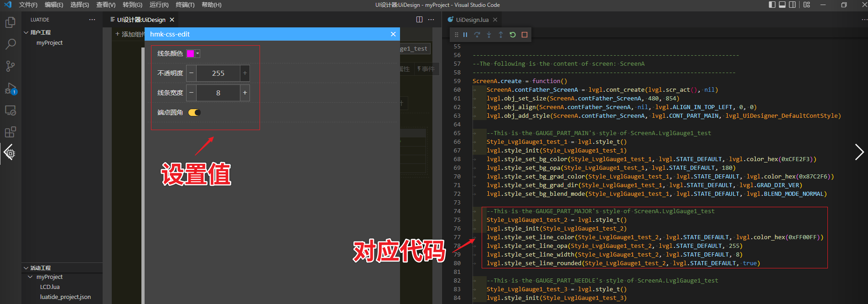The width and height of the screenshot is (868, 304).
Task: Split the editor to the right
Action: pyautogui.click(x=419, y=20)
